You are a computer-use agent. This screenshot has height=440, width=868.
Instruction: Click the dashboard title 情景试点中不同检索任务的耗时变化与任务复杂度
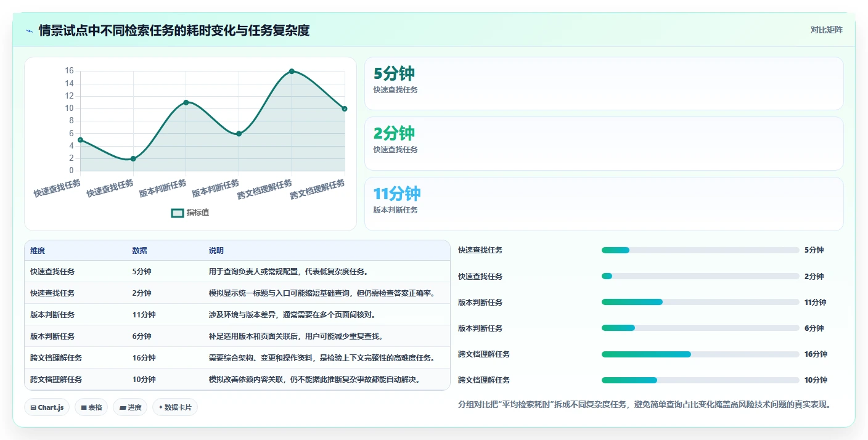(x=174, y=30)
